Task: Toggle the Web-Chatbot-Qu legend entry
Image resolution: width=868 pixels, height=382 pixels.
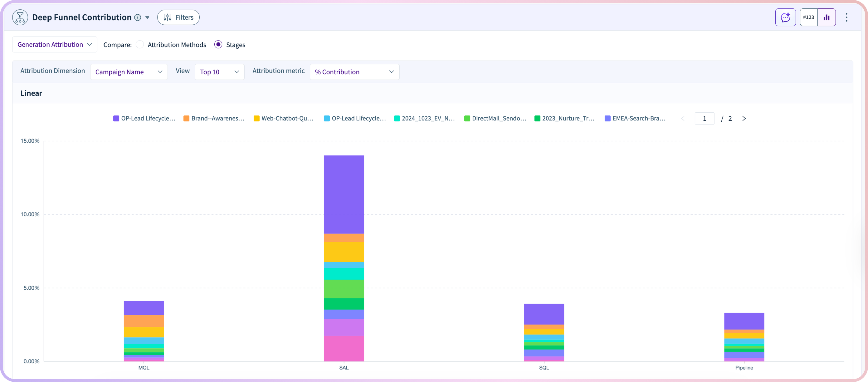Action: (287, 119)
